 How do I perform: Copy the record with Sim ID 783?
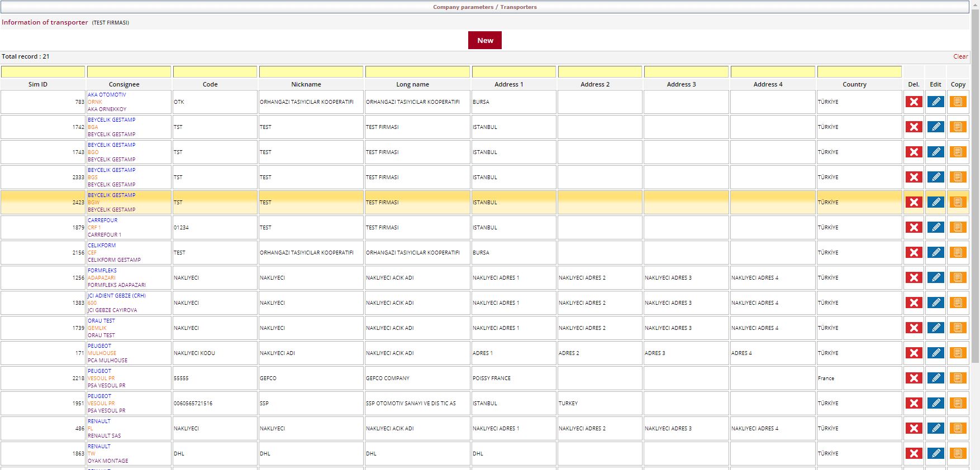958,102
